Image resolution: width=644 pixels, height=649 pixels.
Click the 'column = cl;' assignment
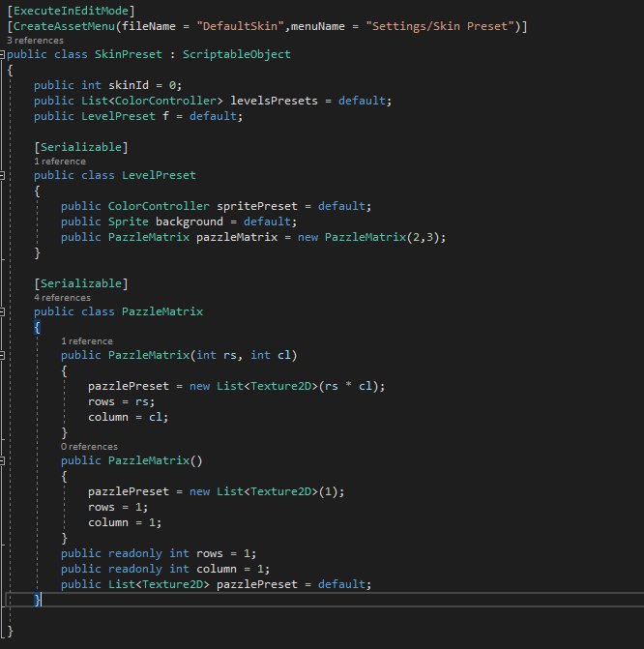pos(129,417)
